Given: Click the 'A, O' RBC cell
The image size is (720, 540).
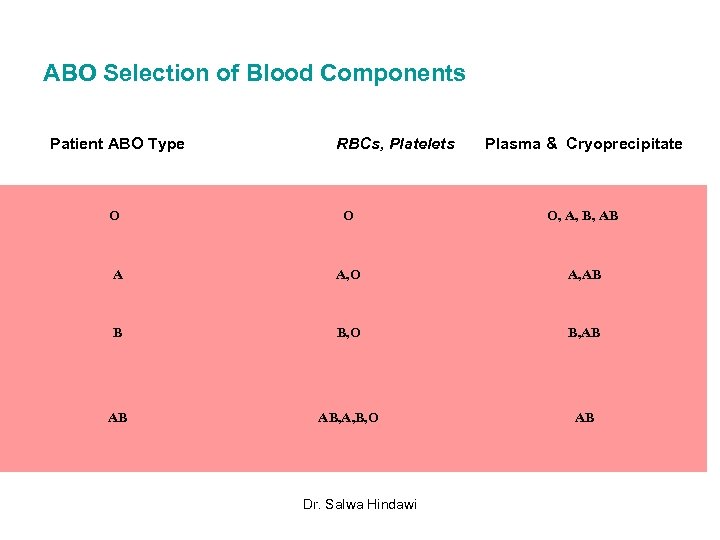Looking at the screenshot, I should 348,275.
